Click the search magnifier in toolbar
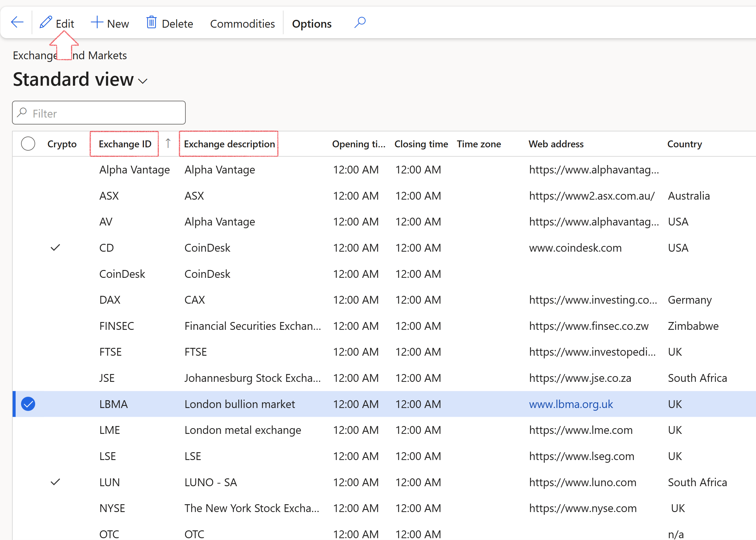This screenshot has width=756, height=540. point(360,23)
